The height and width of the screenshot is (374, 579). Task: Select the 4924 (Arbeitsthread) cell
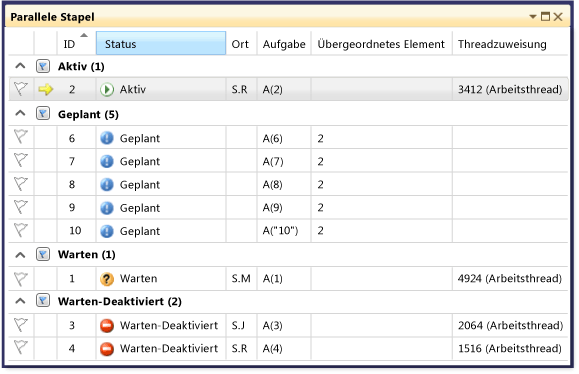(510, 278)
